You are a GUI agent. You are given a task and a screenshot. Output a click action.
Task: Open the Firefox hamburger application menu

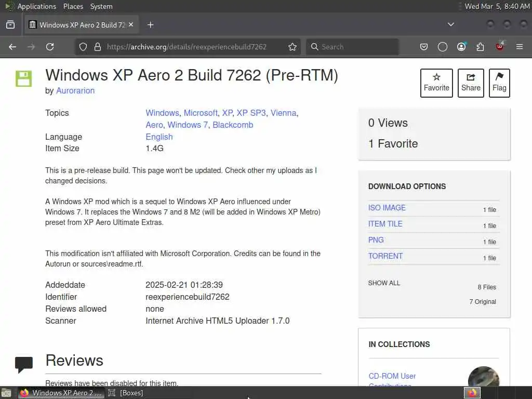tap(519, 47)
